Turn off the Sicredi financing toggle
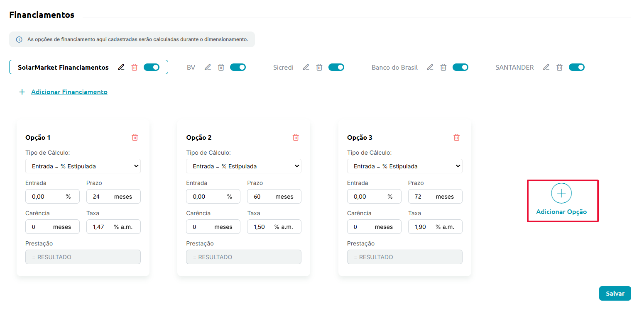The image size is (644, 311). click(x=336, y=67)
